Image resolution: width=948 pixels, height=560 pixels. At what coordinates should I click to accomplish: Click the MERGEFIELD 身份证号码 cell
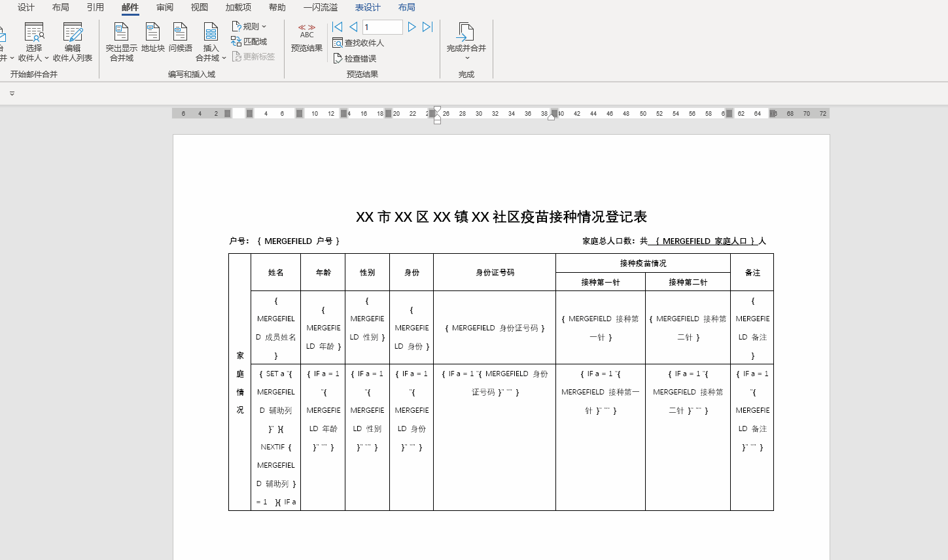tap(495, 328)
